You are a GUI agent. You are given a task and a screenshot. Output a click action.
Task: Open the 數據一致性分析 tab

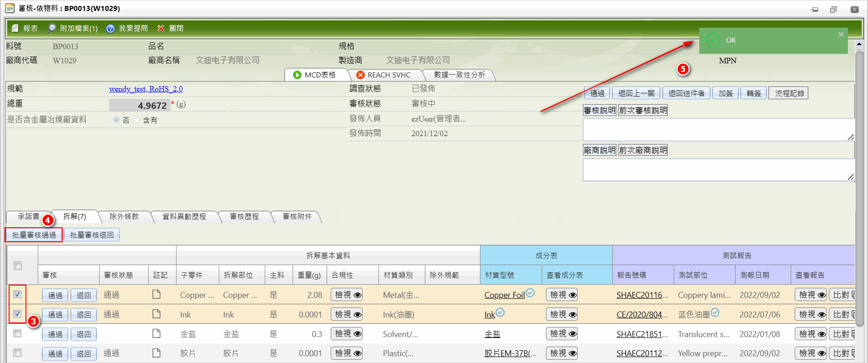coord(459,75)
